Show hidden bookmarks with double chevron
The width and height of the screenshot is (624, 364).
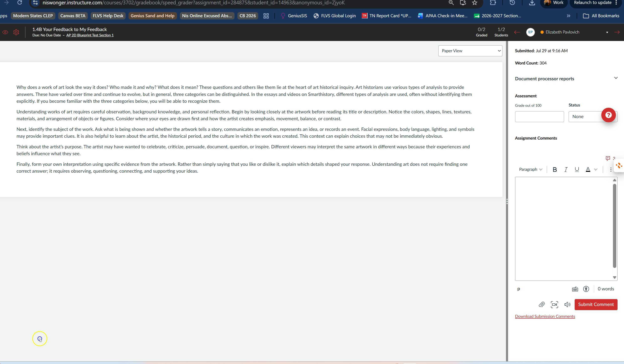click(x=568, y=16)
